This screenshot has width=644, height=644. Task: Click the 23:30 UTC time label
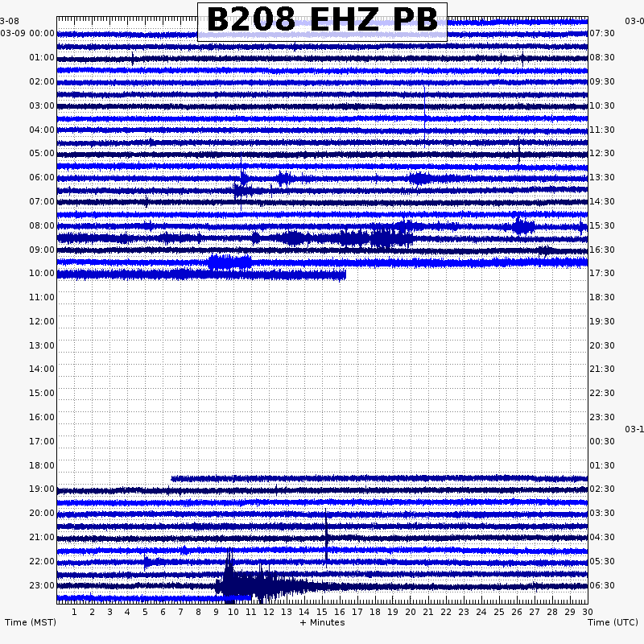[x=602, y=418]
